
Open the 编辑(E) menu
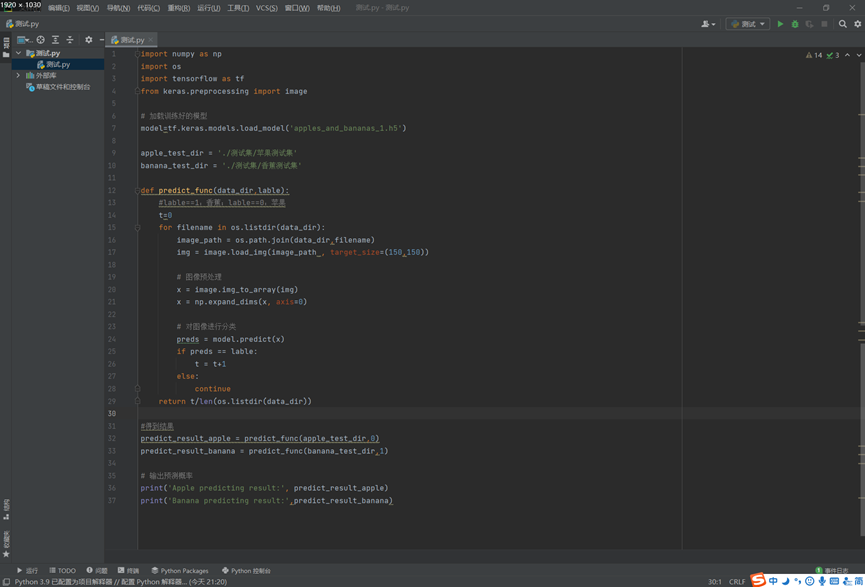(x=59, y=8)
